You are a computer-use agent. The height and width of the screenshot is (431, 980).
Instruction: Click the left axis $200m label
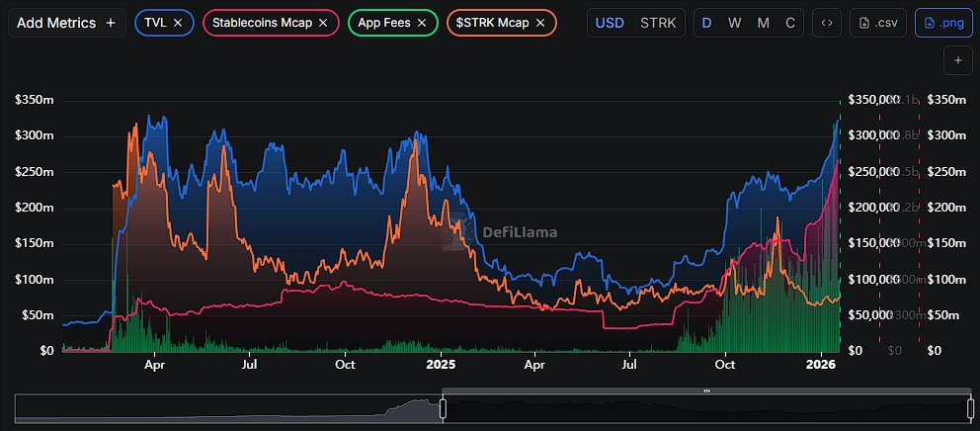click(35, 208)
